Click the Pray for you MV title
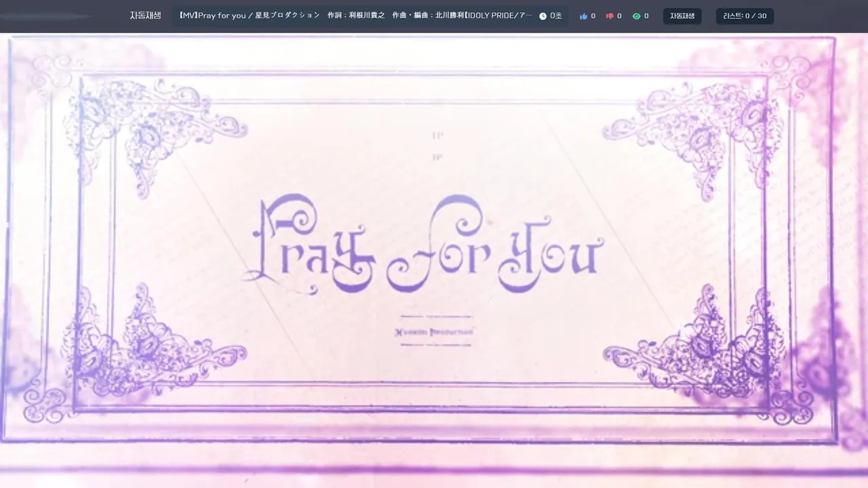This screenshot has width=868, height=488. (x=355, y=16)
